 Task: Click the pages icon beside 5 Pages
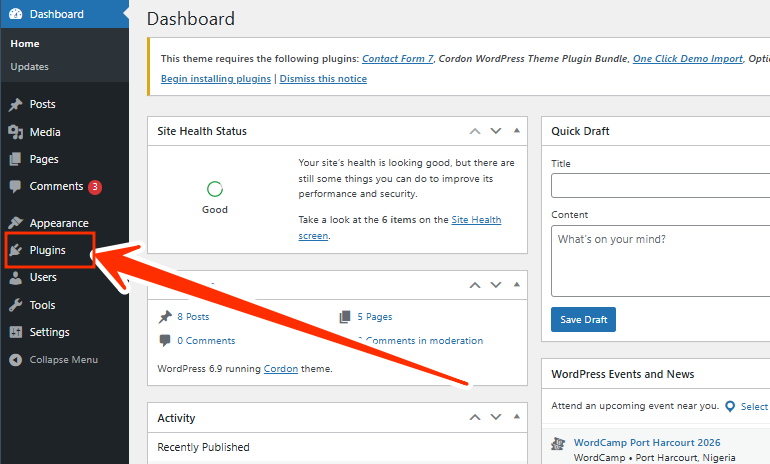pos(345,317)
